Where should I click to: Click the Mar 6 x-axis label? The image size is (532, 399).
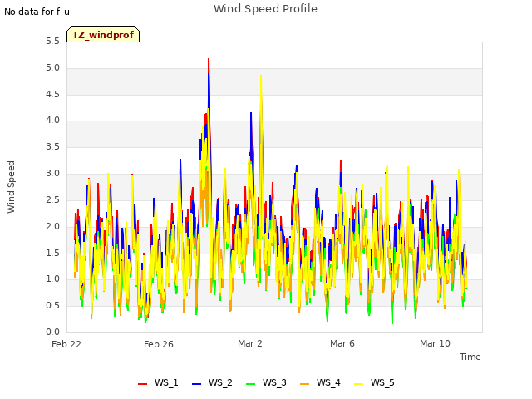coord(342,343)
